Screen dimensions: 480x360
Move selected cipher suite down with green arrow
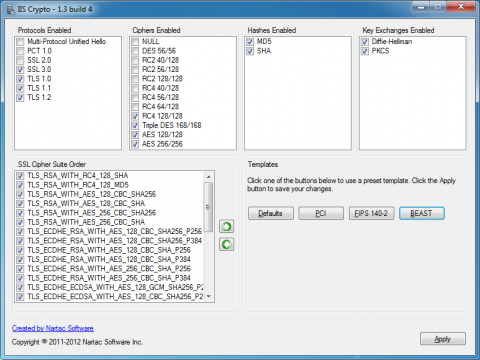coord(226,245)
